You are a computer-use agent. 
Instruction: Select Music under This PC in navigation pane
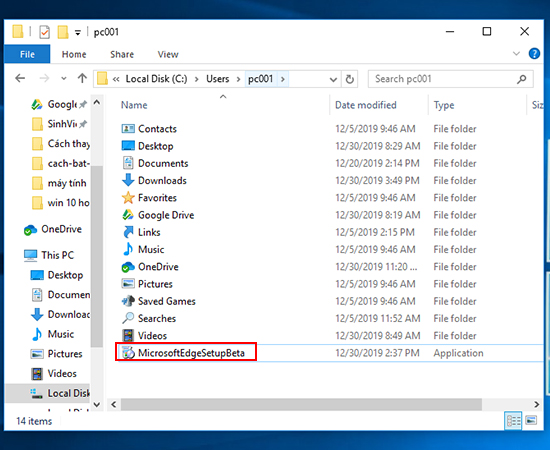[53, 334]
